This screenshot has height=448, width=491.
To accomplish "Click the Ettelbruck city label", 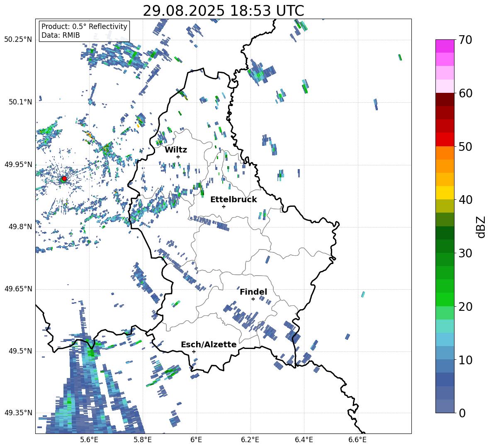I will (233, 200).
